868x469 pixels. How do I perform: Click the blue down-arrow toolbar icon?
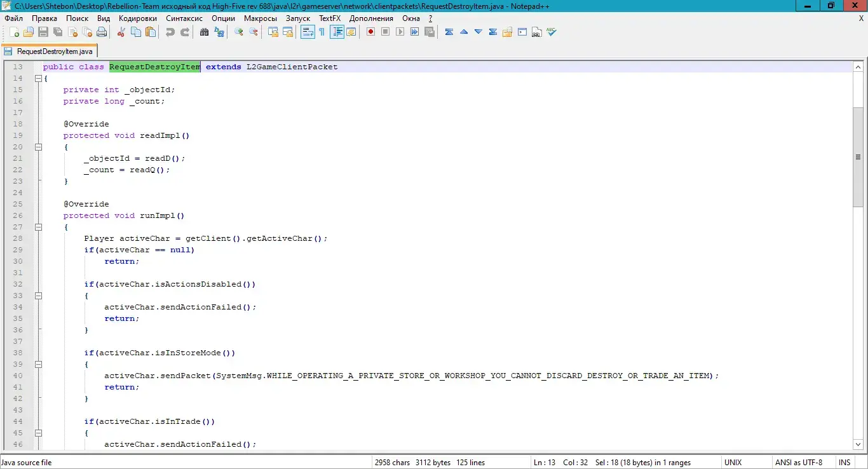point(478,32)
